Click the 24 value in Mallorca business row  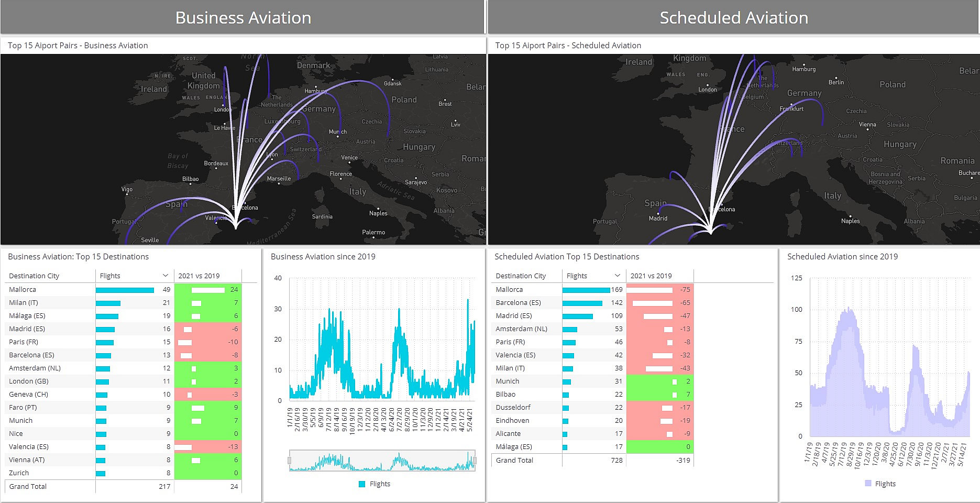(234, 289)
